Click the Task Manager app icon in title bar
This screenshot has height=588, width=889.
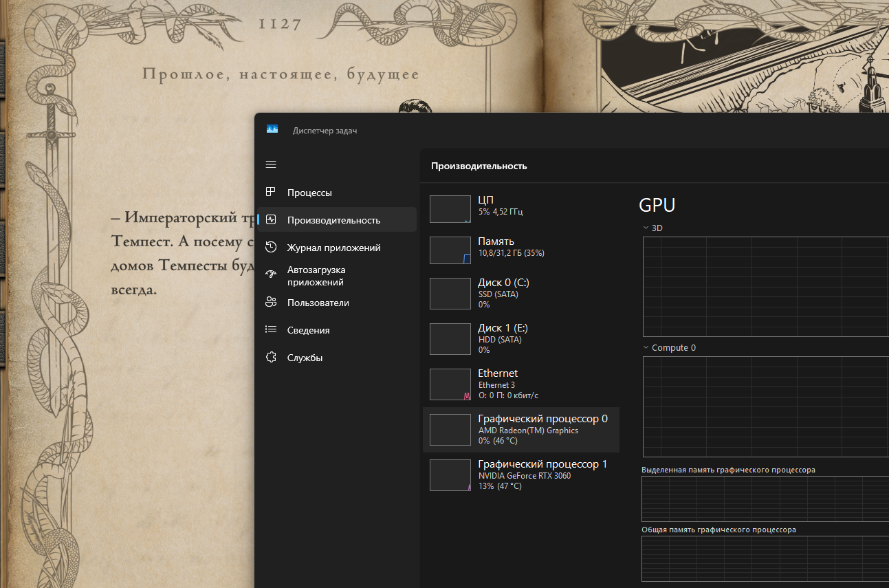coord(272,129)
